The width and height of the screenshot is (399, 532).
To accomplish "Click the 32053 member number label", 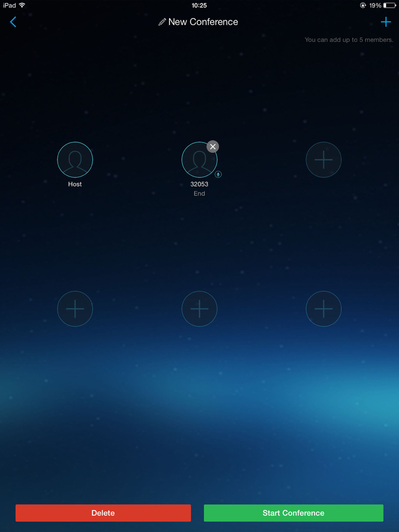I will click(199, 184).
